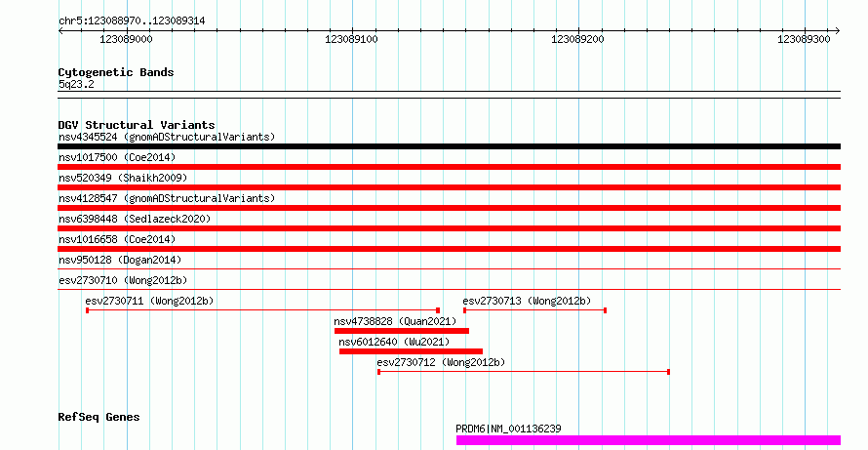
Task: Open variant esv2730712 (Wong2012b) label
Action: [441, 362]
